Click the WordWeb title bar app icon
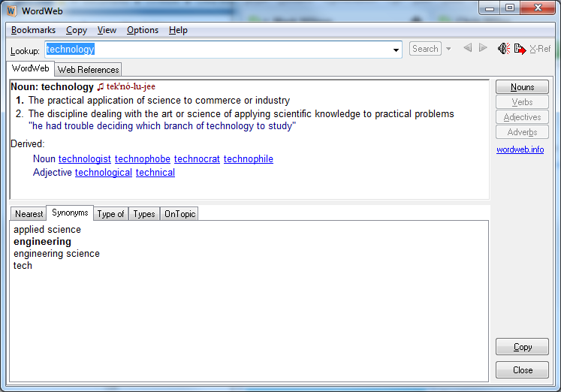The height and width of the screenshot is (392, 561). 11,11
